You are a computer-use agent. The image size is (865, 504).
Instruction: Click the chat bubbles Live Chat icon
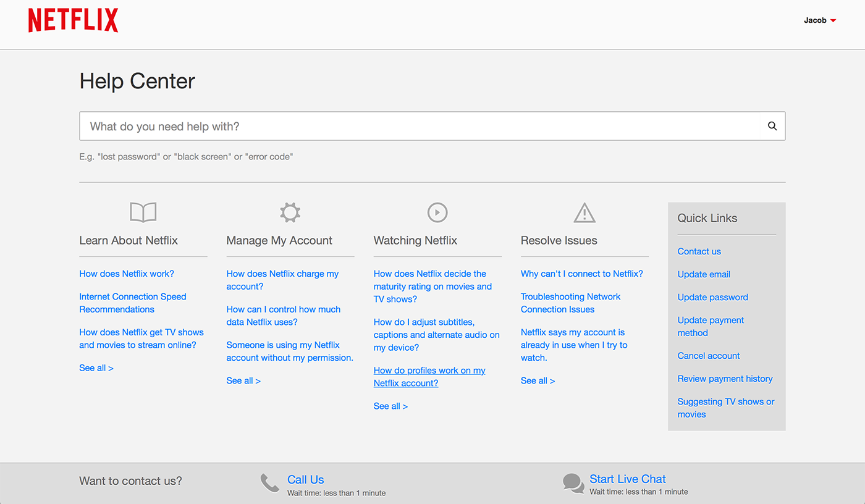point(573,483)
